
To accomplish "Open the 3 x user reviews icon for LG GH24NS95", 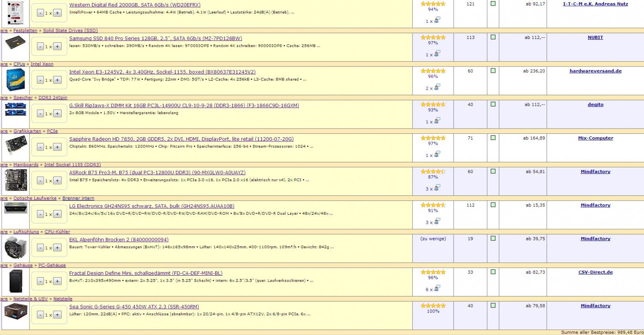I will [x=437, y=221].
